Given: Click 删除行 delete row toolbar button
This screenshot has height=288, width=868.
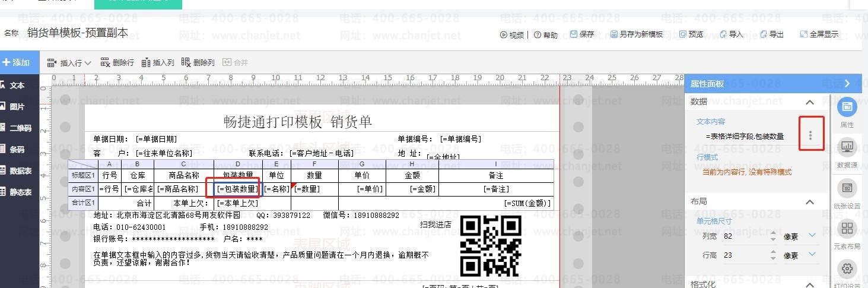Looking at the screenshot, I should point(117,62).
